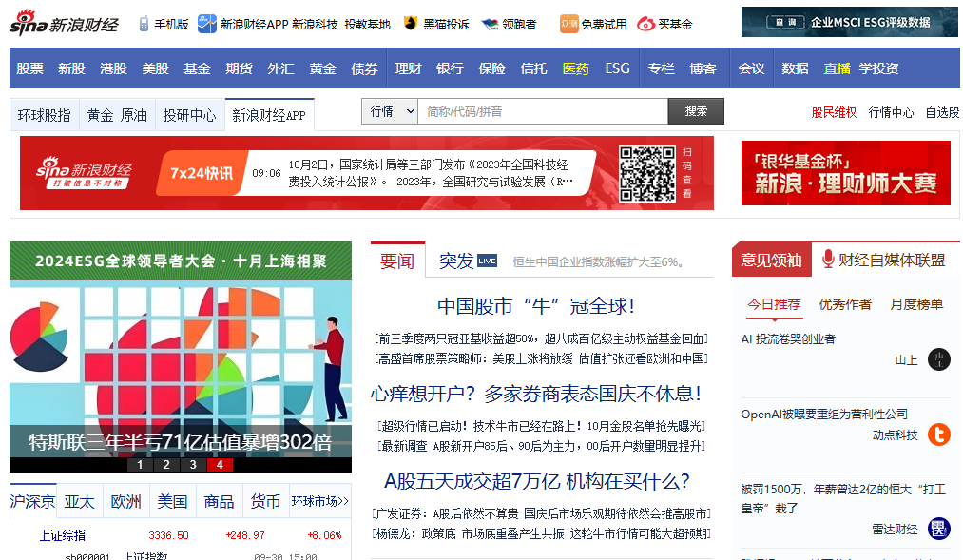Open the 股票 navigation item
The width and height of the screenshot is (963, 560).
[30, 68]
